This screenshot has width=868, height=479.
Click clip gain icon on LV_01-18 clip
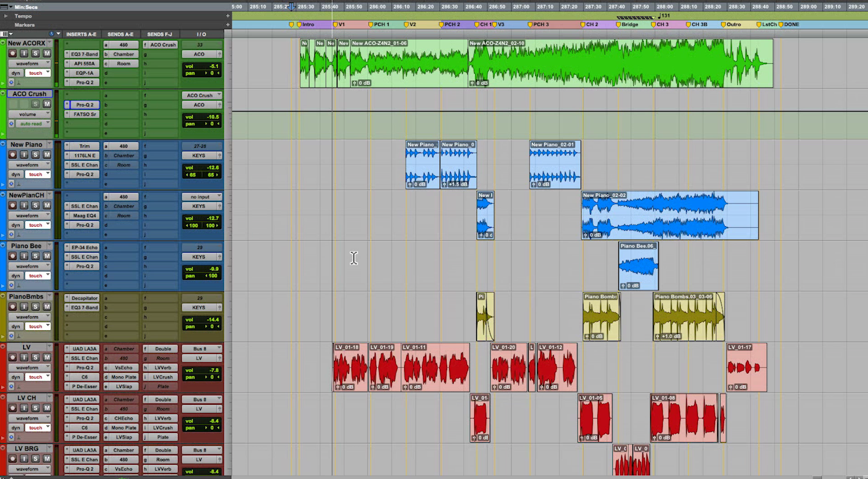(338, 387)
